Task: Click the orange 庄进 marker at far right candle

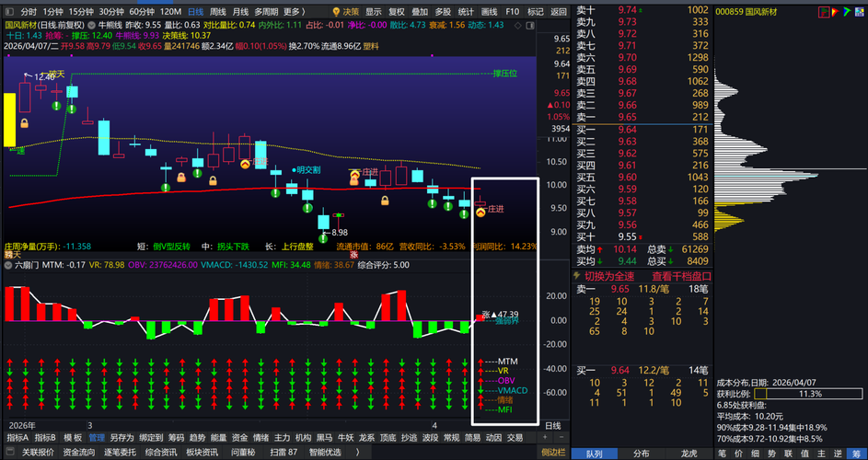Action: coord(480,211)
